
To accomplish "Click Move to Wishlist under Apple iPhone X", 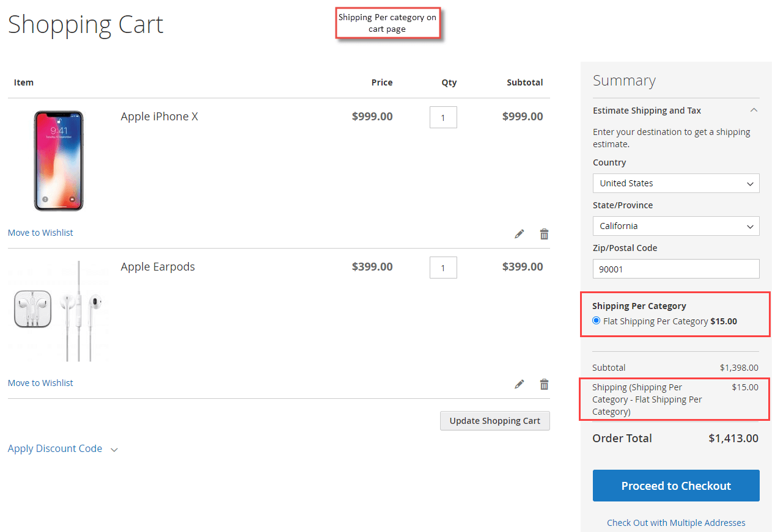I will (x=40, y=233).
